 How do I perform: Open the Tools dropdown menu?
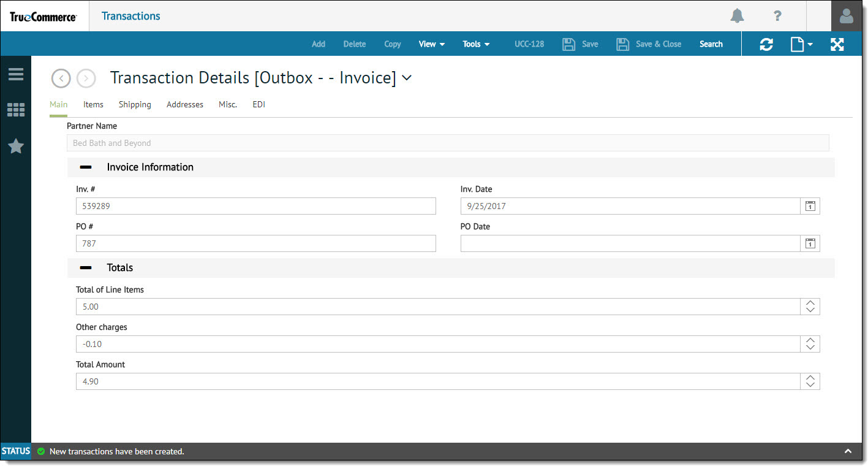(x=476, y=44)
